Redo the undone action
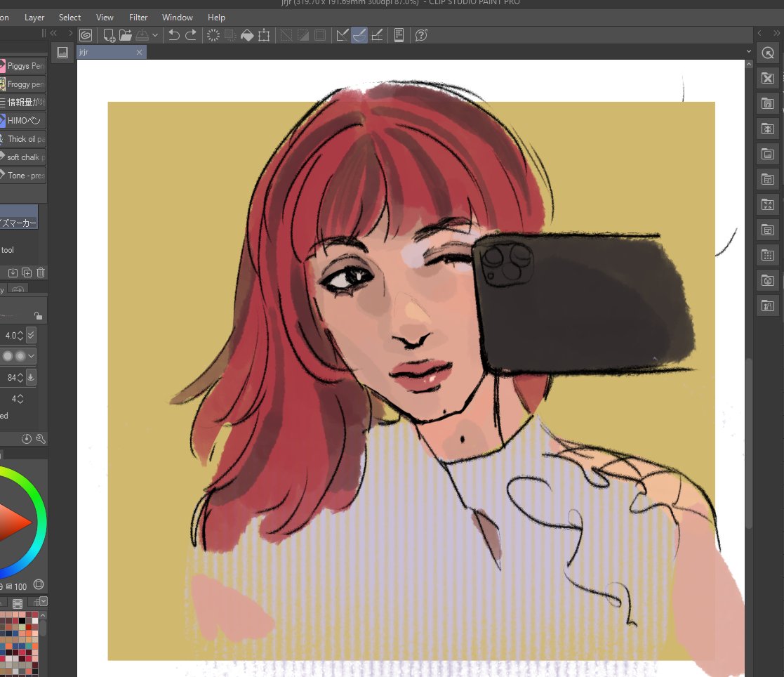This screenshot has width=784, height=677. coord(191,35)
